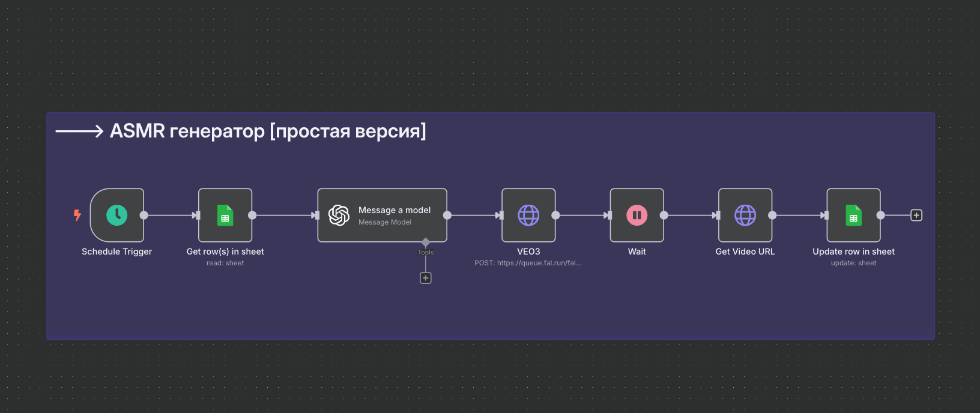Image resolution: width=980 pixels, height=413 pixels.
Task: Open the Update row in sheet node
Action: [x=853, y=215]
